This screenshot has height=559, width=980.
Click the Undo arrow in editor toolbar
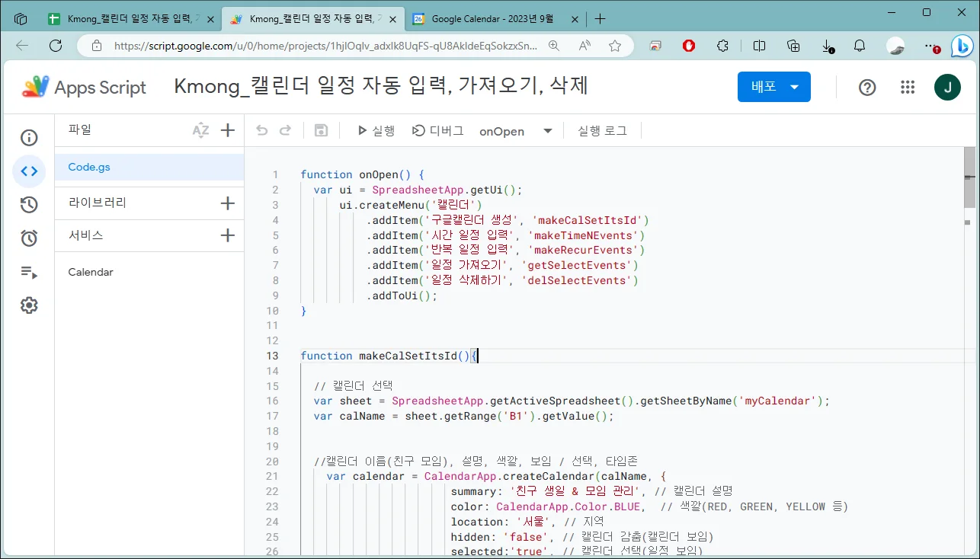tap(262, 130)
